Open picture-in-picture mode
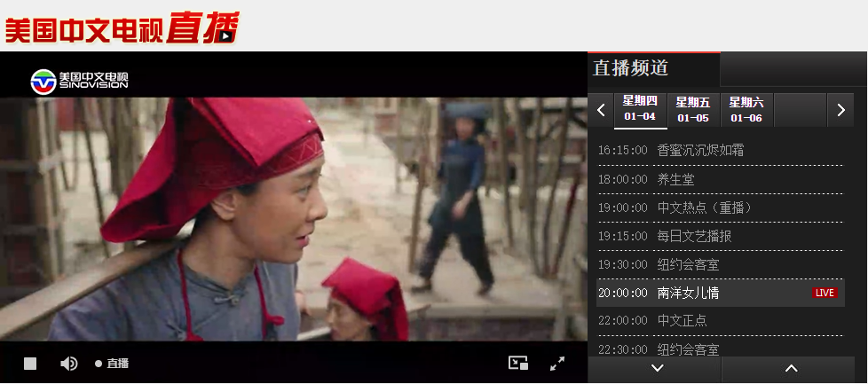 (x=518, y=363)
